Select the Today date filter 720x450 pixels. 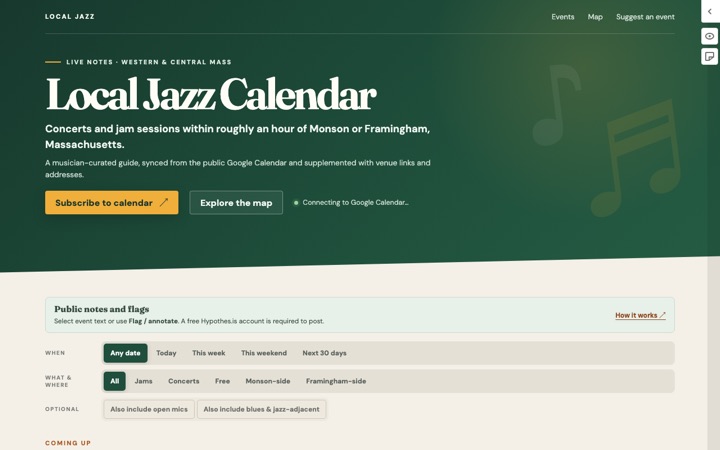(x=166, y=353)
